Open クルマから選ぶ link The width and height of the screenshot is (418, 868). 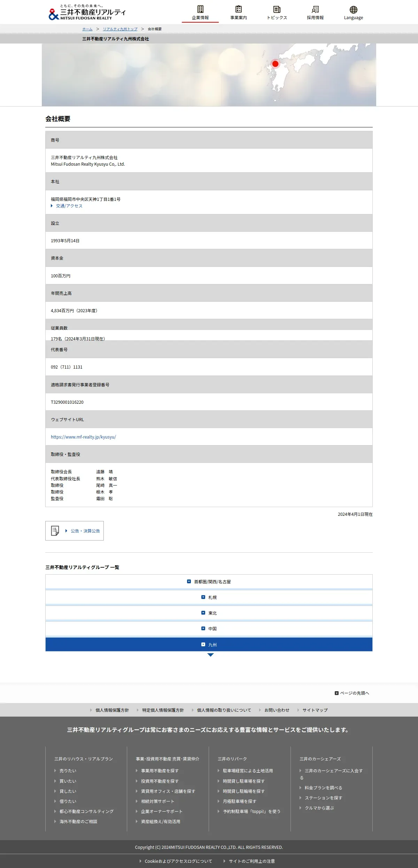tap(319, 808)
